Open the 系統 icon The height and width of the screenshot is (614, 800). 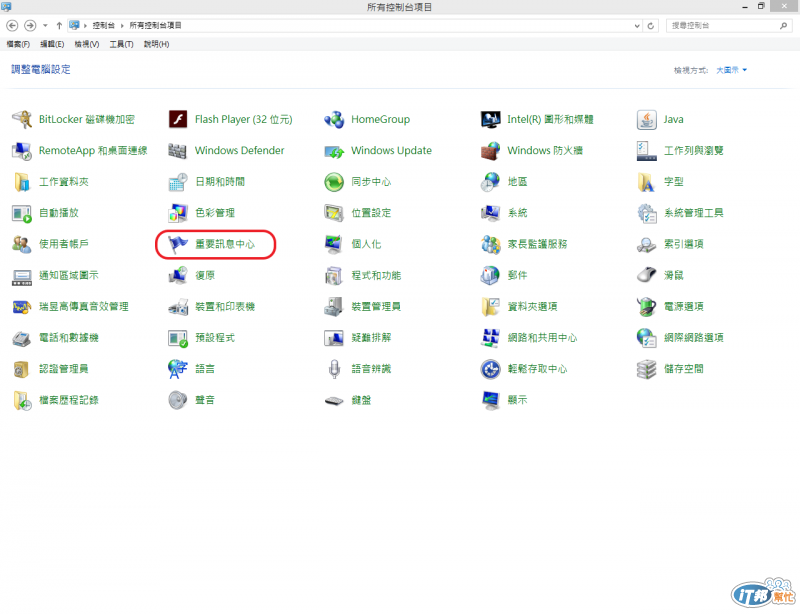491,213
